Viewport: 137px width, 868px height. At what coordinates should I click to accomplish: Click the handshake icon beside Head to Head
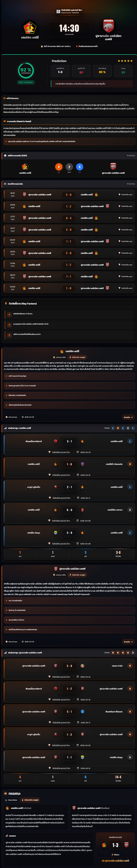pyautogui.click(x=5, y=121)
